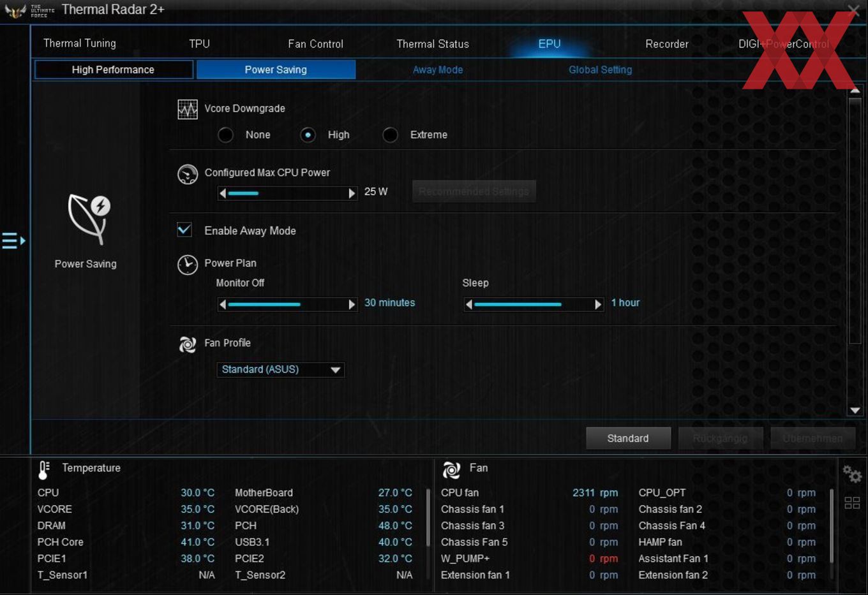Click the CPU_OPT fan row label
The width and height of the screenshot is (868, 595).
click(662, 493)
